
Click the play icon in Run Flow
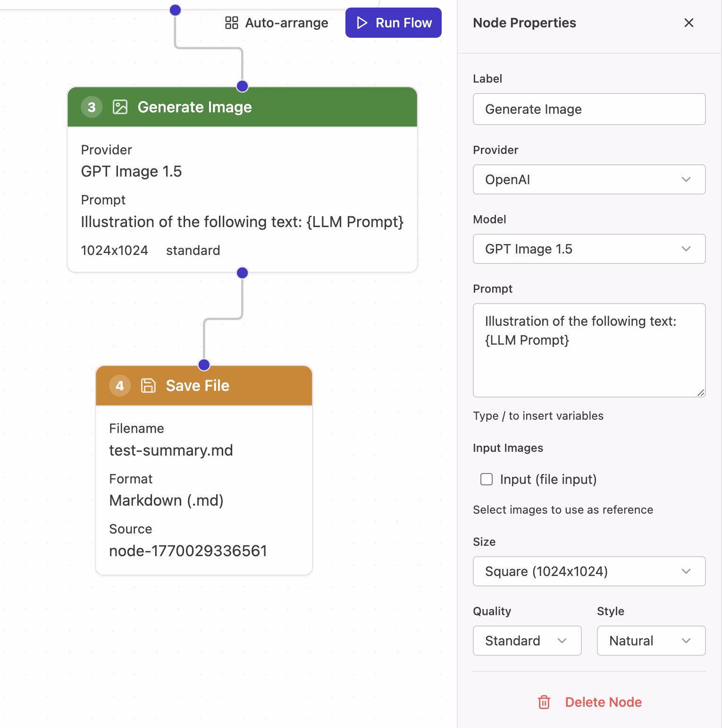[362, 23]
